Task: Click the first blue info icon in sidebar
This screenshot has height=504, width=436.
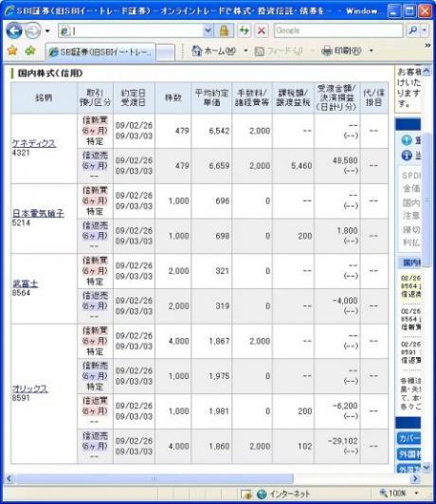Action: (x=407, y=140)
